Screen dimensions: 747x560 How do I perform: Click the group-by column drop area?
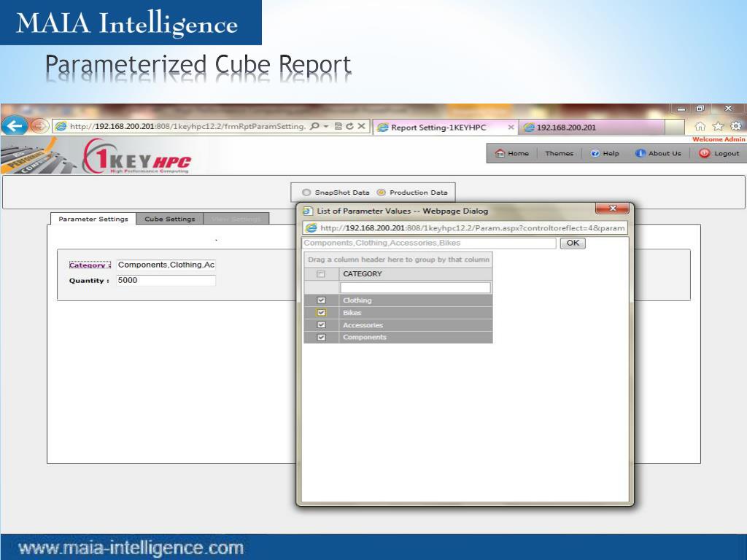pos(398,260)
